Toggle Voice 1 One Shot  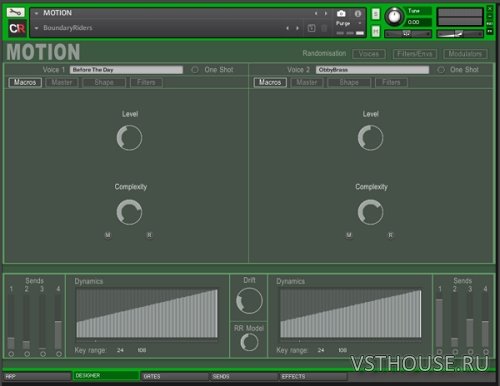coord(195,70)
